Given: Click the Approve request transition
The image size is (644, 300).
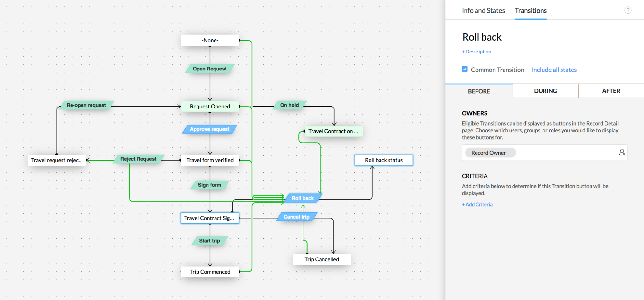Looking at the screenshot, I should point(209,129).
